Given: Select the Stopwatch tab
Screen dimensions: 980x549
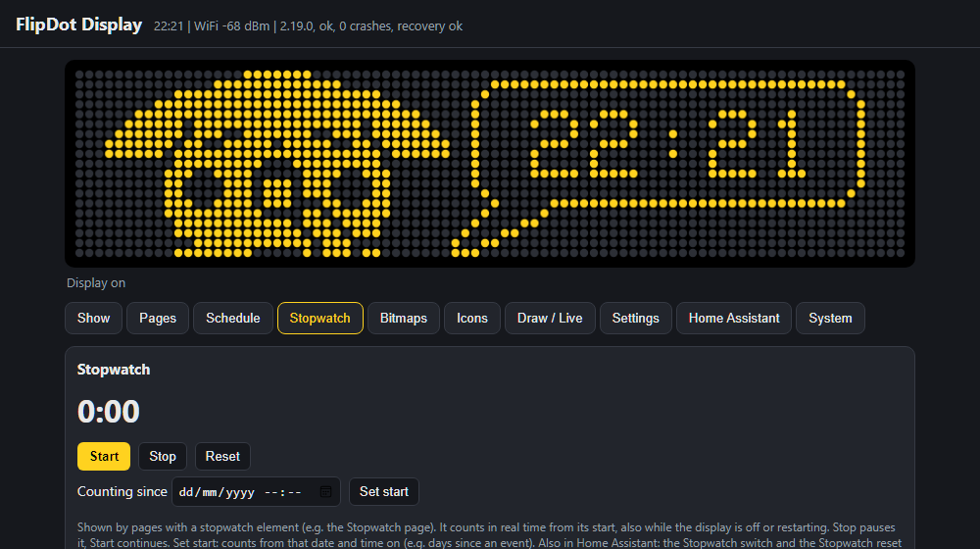Looking at the screenshot, I should point(320,319).
